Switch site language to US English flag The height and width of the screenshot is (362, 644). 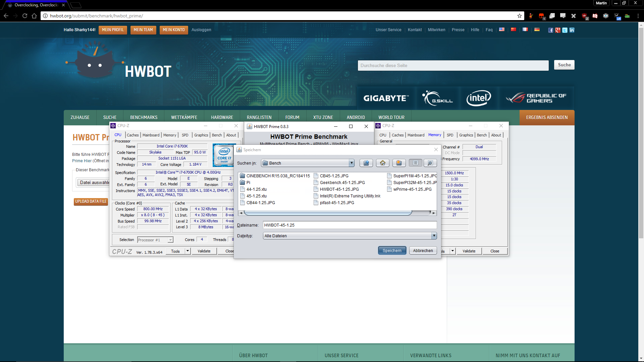pyautogui.click(x=502, y=29)
